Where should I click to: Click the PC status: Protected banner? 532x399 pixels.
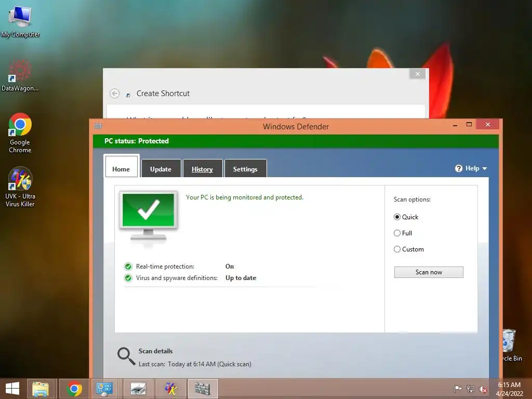click(x=296, y=141)
